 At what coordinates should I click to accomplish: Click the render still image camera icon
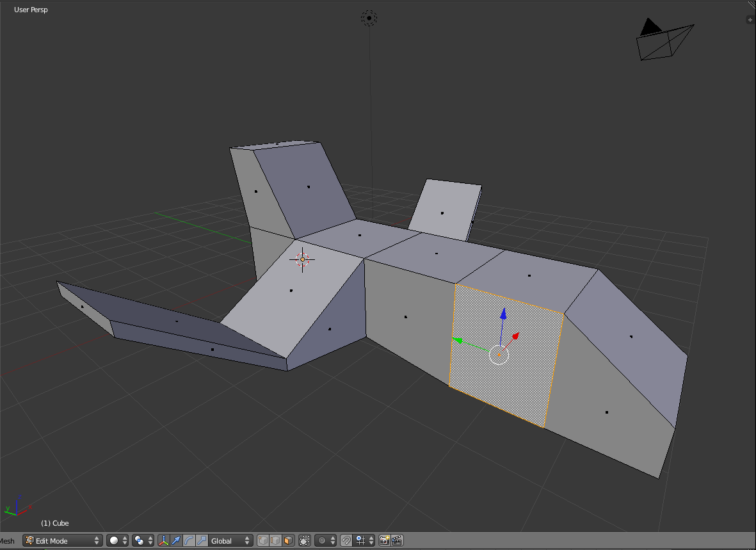(x=383, y=540)
